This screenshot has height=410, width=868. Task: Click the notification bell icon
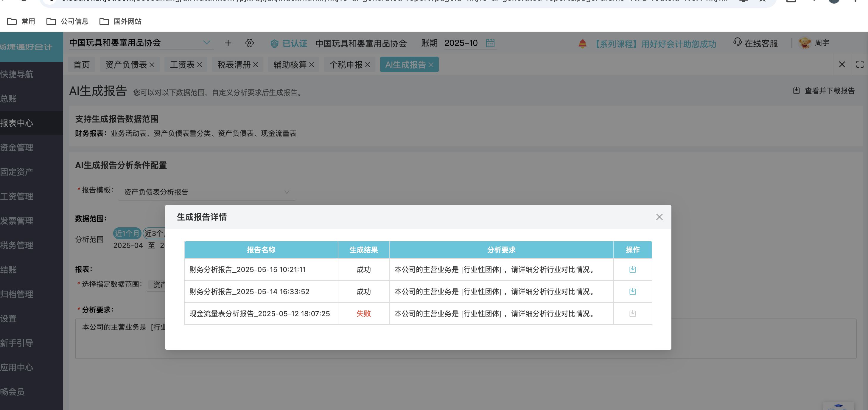(x=582, y=44)
